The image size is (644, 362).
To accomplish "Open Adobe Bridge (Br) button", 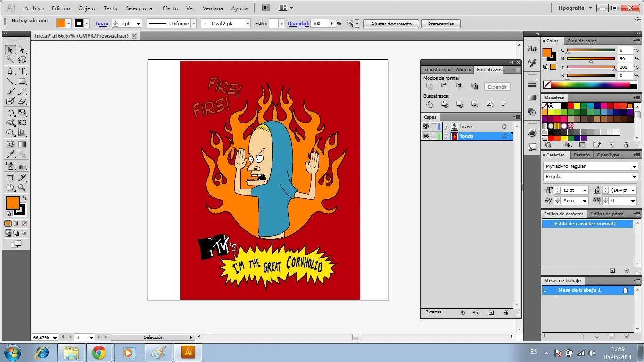I will point(266,8).
